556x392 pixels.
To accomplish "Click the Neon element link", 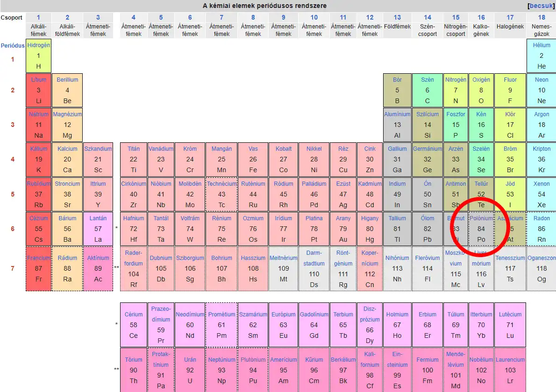I will [x=542, y=80].
